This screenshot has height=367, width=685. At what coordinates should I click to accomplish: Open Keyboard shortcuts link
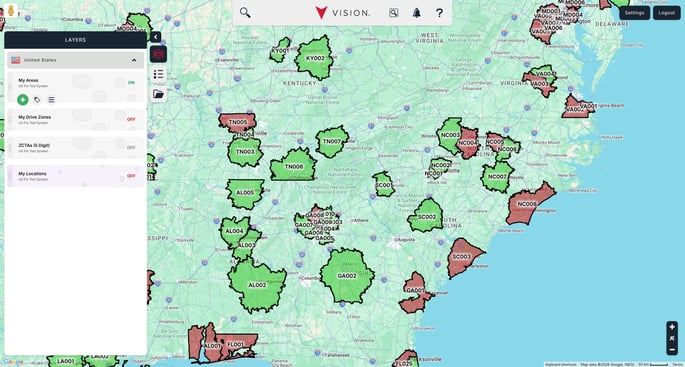pos(560,364)
